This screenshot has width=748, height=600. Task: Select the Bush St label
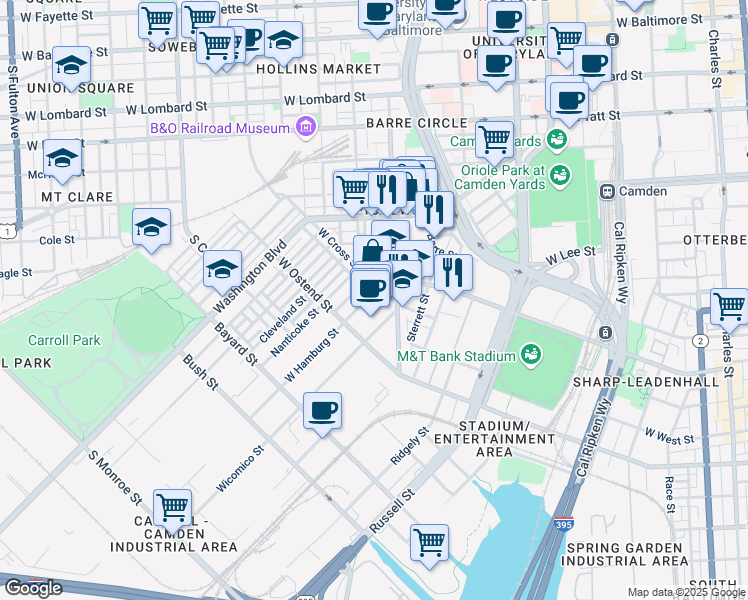[200, 372]
